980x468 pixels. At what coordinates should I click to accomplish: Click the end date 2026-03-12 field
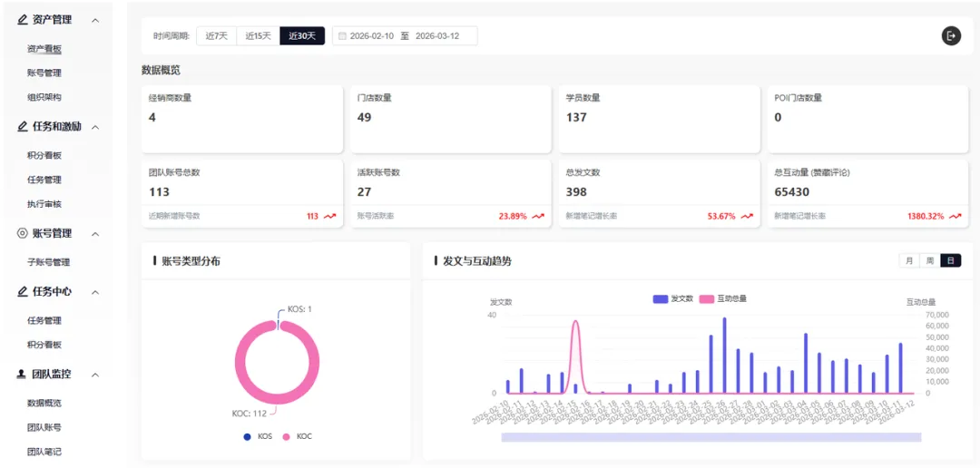[437, 35]
